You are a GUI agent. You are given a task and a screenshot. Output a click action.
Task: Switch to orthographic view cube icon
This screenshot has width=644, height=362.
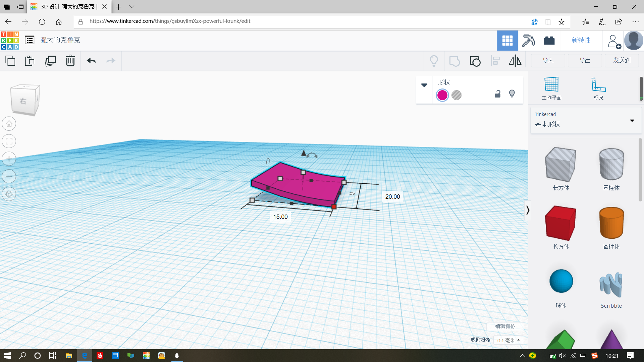click(x=9, y=194)
